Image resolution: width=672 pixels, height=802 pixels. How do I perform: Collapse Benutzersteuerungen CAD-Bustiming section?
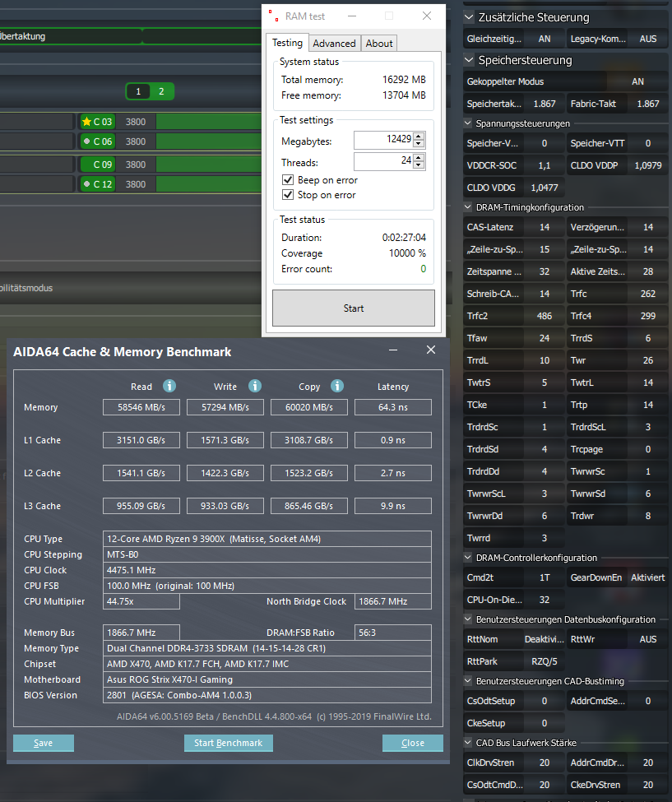pyautogui.click(x=468, y=681)
